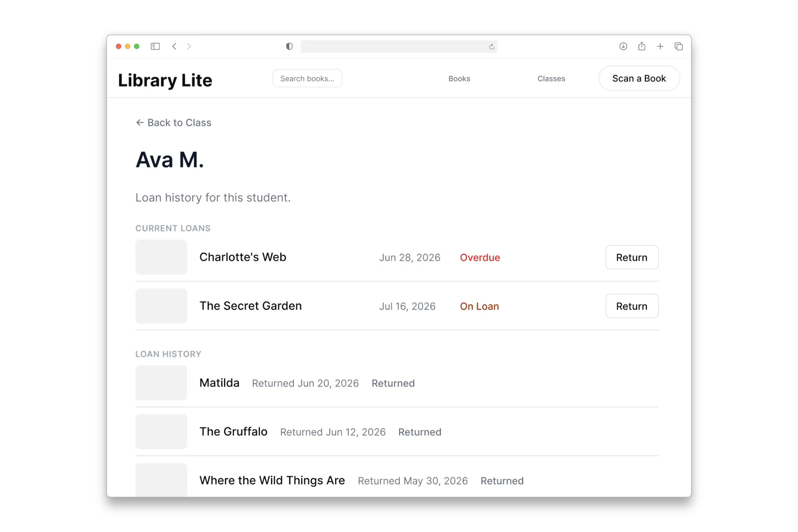Return Charlotte's Web
798x532 pixels.
click(632, 257)
